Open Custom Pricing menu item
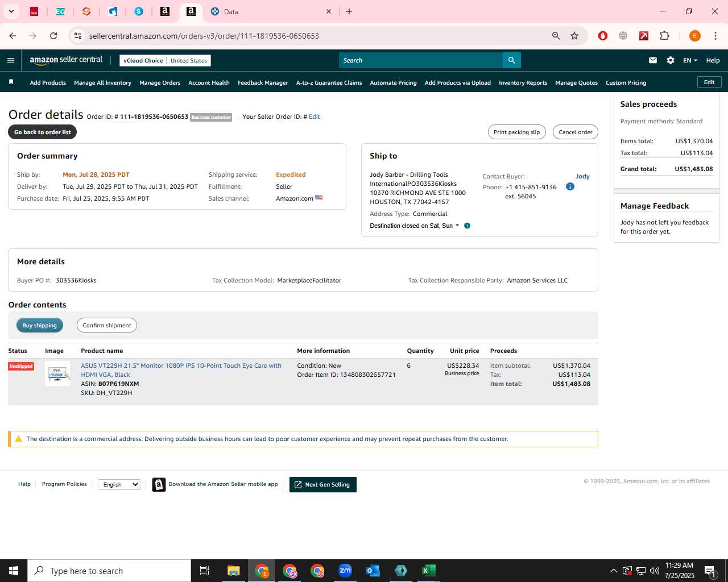This screenshot has width=728, height=582. click(626, 82)
